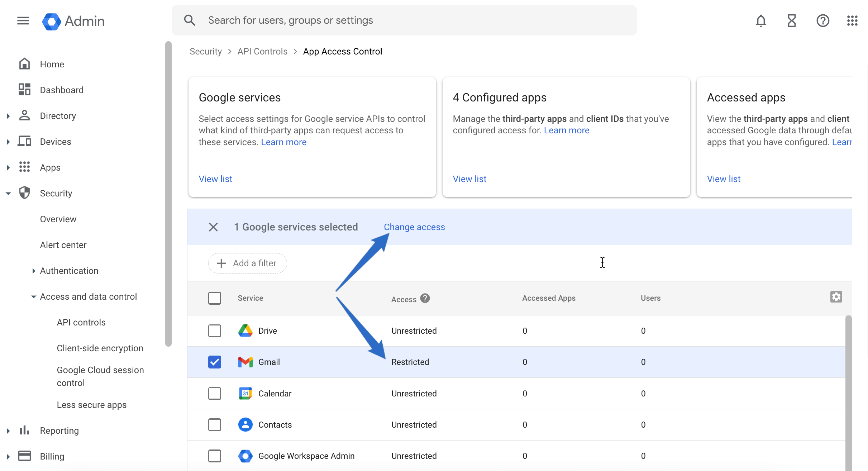Click the Apps grid icon in sidebar
868x471 pixels.
pos(24,167)
